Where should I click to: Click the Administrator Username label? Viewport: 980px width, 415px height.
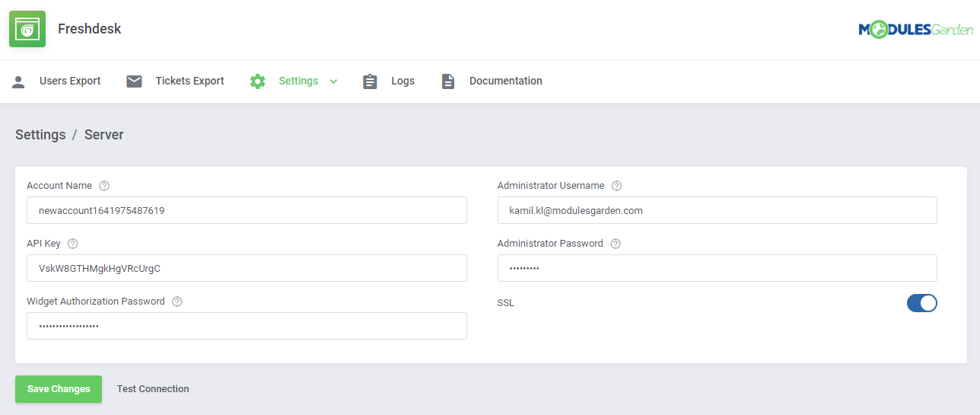tap(551, 186)
